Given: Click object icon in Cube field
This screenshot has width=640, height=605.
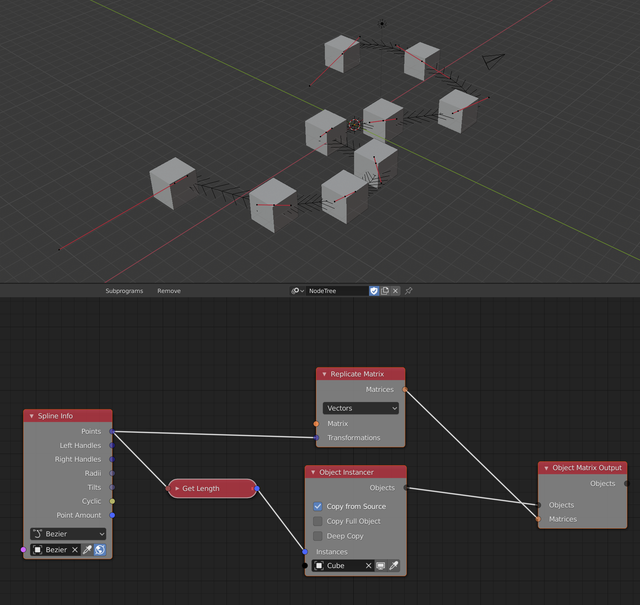Looking at the screenshot, I should (x=319, y=565).
